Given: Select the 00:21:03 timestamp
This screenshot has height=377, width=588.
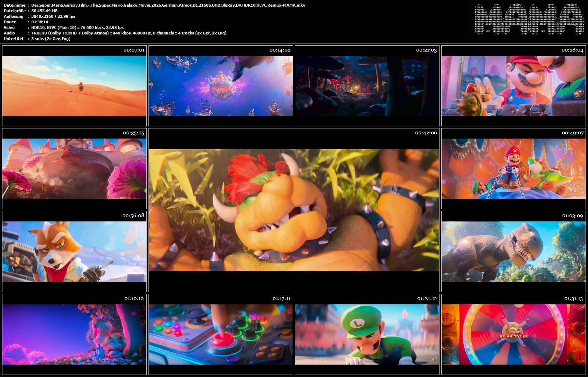Looking at the screenshot, I should point(426,50).
